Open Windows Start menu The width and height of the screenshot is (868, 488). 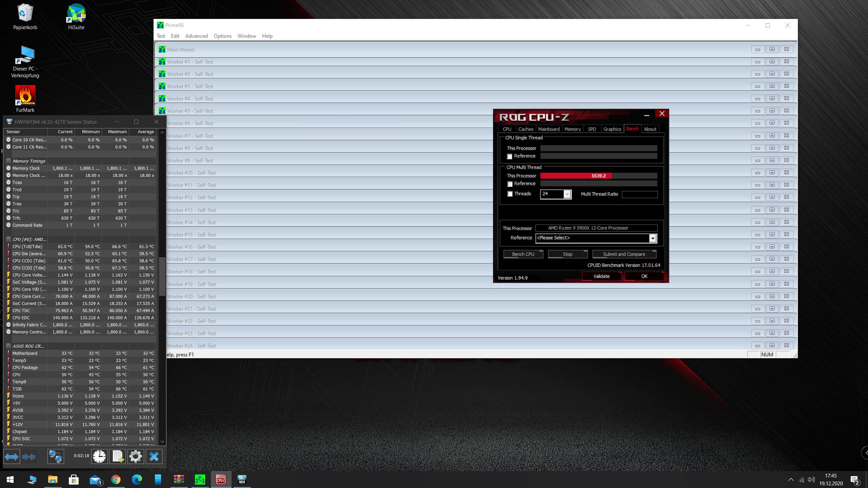pyautogui.click(x=10, y=480)
